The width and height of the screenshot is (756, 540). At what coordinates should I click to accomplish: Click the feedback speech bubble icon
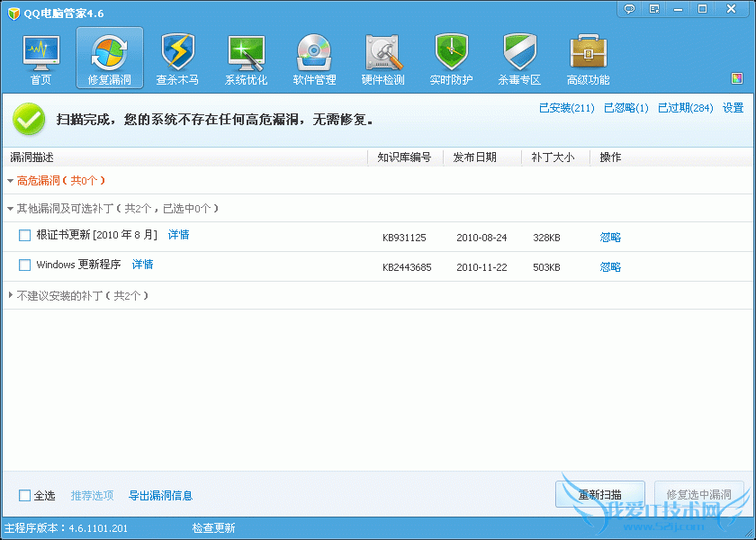pyautogui.click(x=630, y=8)
